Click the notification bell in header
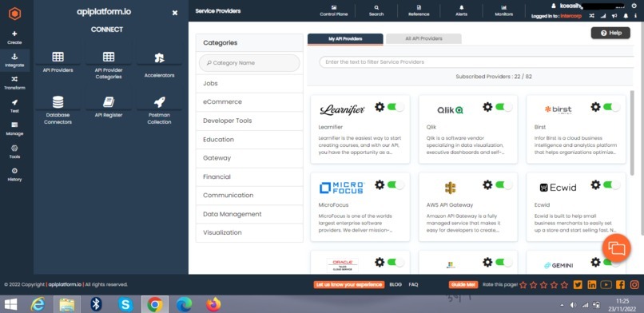Viewport: 644px width, 313px height. click(626, 16)
